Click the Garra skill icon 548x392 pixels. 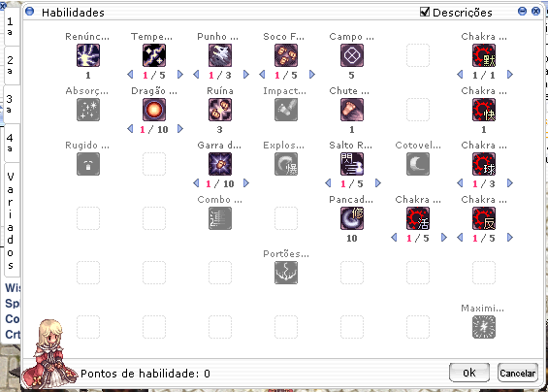220,164
